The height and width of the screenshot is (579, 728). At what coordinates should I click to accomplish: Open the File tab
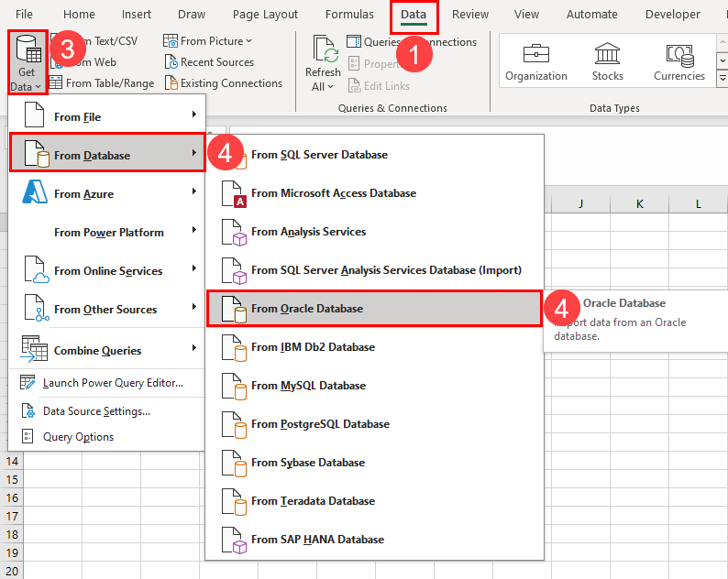click(x=24, y=15)
